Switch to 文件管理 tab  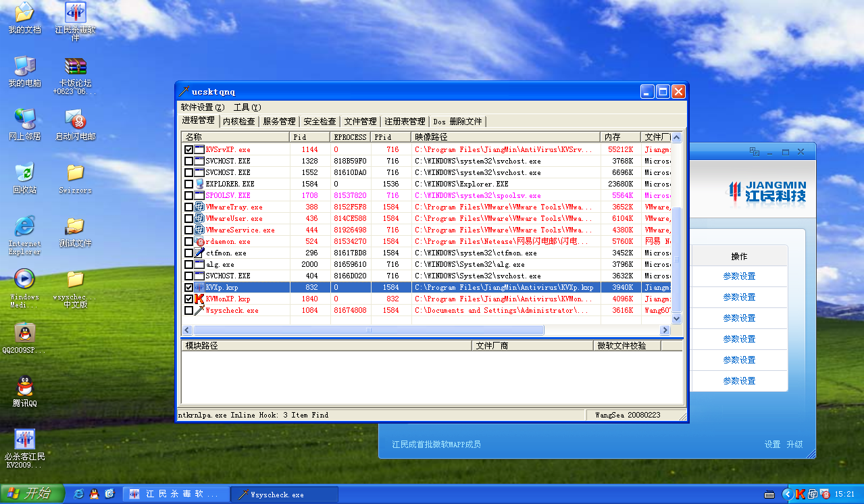(361, 122)
